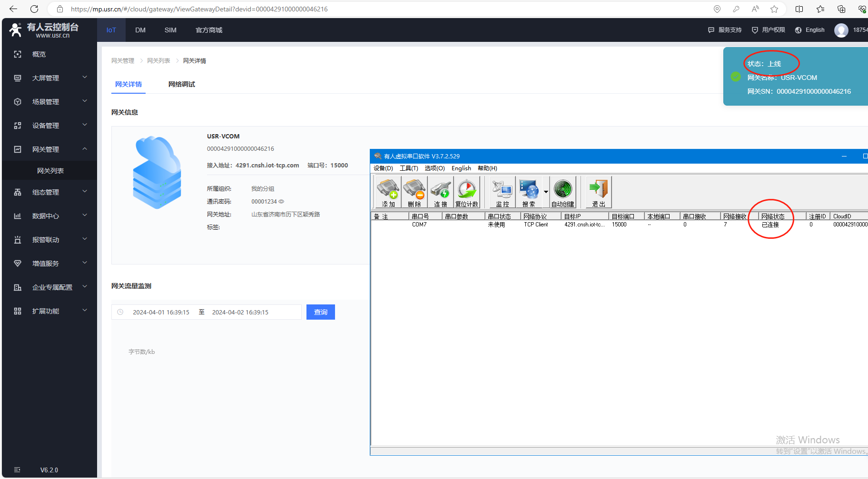Click the Reset Count (复位计数) icon
The width and height of the screenshot is (868, 479).
467,192
